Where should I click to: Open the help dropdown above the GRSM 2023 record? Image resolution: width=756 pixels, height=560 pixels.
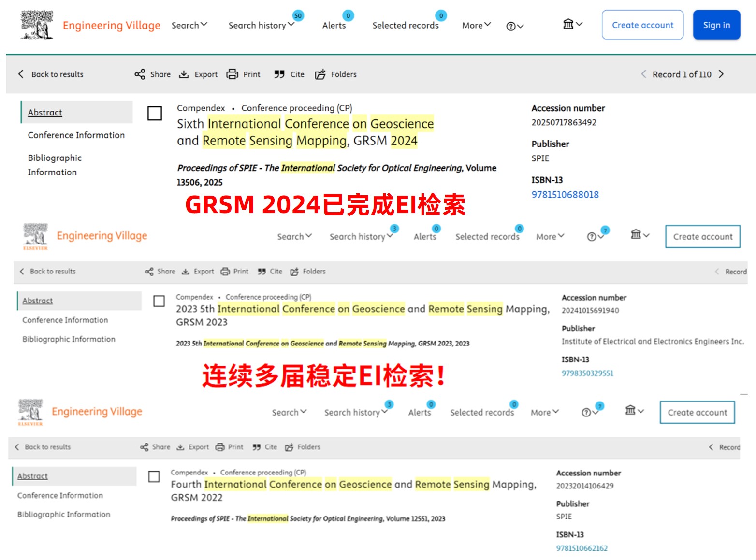[596, 237]
